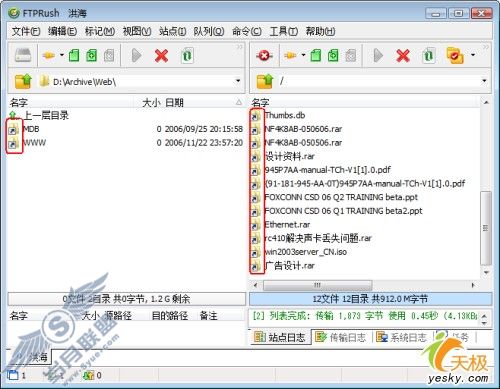This screenshot has height=389, width=500.
Task: Click the remote pane refresh icon
Action: point(429,55)
